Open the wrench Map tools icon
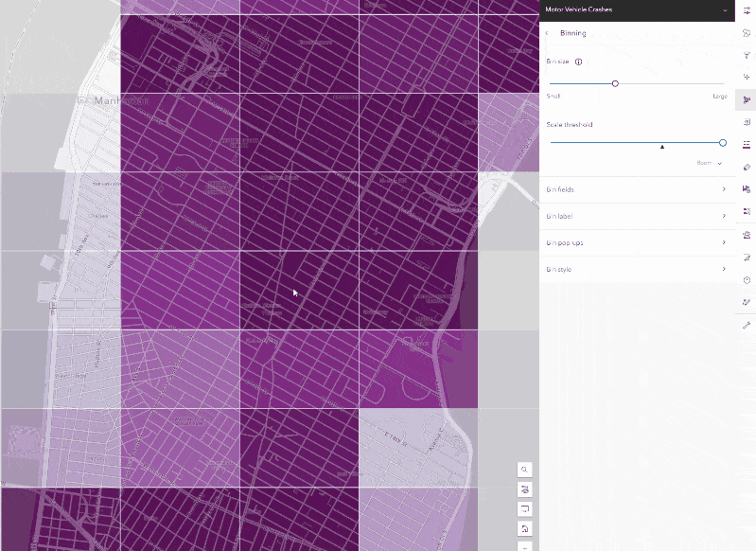The height and width of the screenshot is (551, 756). click(747, 325)
